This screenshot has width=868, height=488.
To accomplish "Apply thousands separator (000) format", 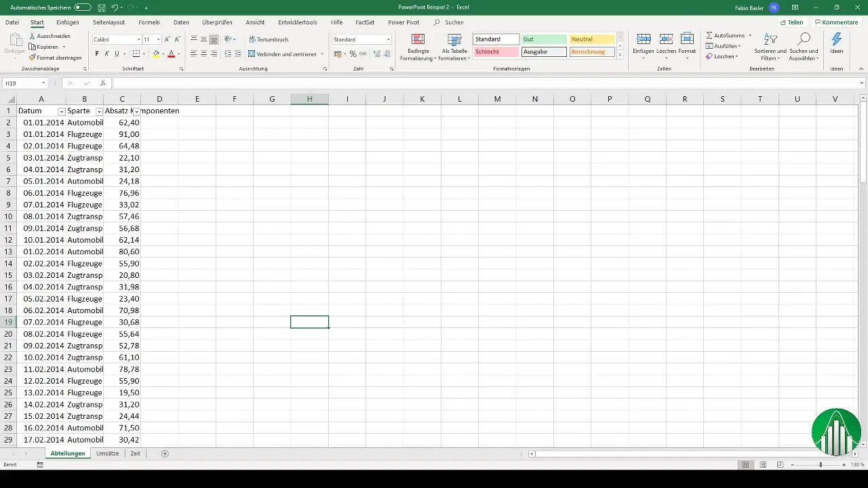I will pyautogui.click(x=363, y=54).
